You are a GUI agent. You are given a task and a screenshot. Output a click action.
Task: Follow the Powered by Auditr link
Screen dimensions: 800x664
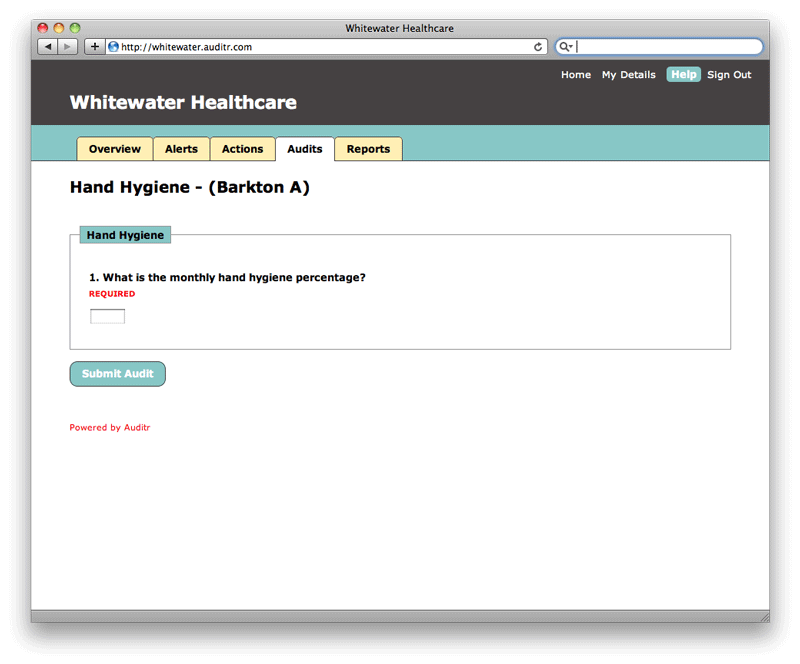[110, 428]
